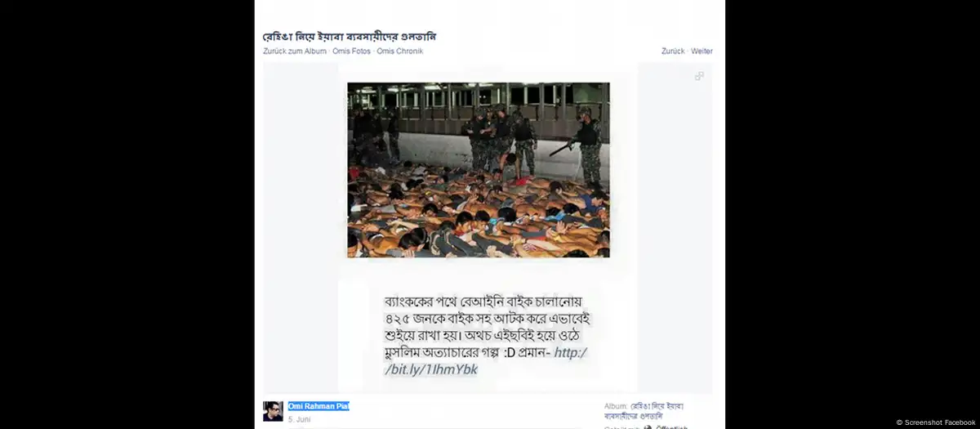Click the globe icon beside Öffentlich

pyautogui.click(x=648, y=427)
